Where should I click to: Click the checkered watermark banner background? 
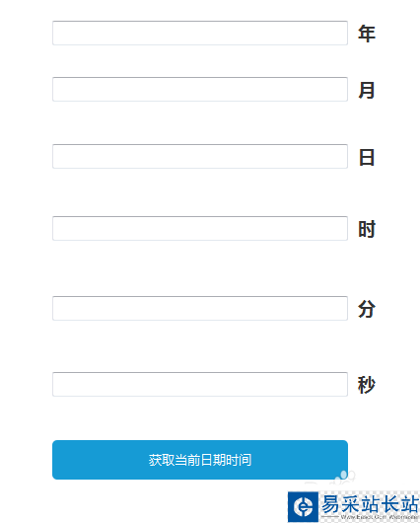tap(370, 506)
